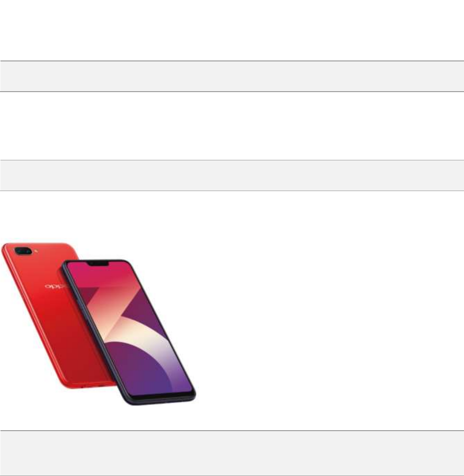Click the bottom gray section bar

point(232,453)
